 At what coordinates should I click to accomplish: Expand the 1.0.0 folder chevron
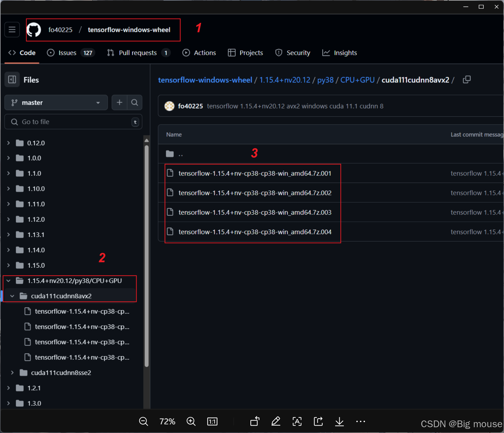pyautogui.click(x=9, y=158)
